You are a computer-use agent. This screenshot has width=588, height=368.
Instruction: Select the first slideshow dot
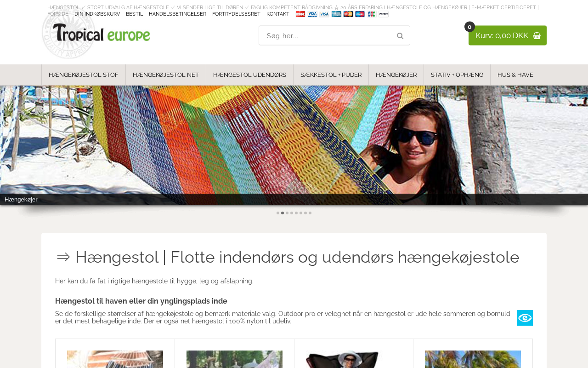278,213
